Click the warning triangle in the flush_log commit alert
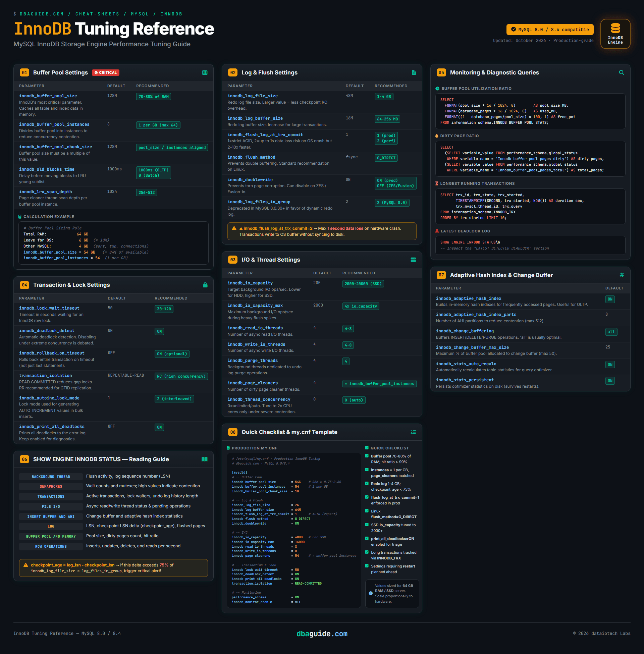 234,228
